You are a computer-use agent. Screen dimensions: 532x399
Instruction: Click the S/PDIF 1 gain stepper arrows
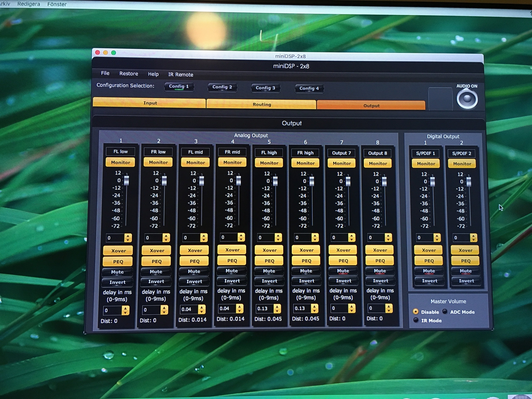[437, 238]
